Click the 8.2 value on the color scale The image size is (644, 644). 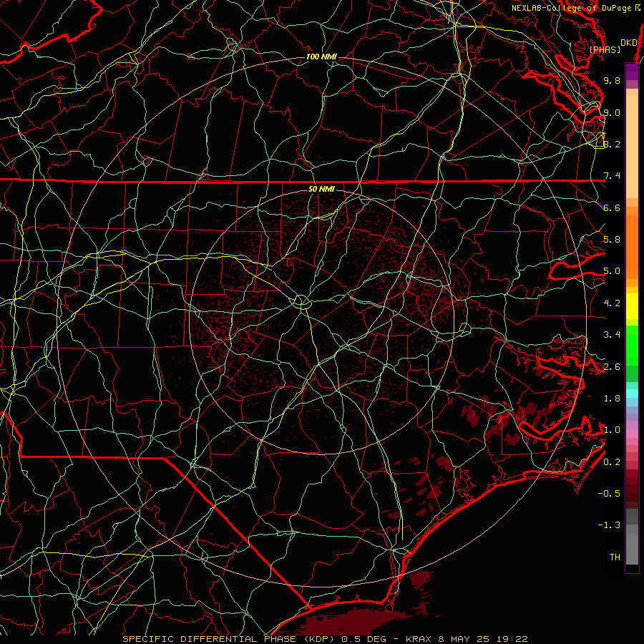point(612,144)
